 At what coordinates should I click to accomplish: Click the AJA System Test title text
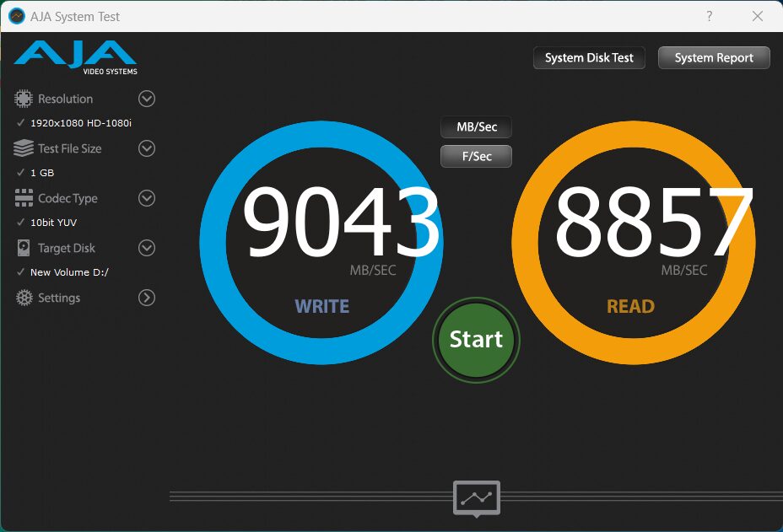[75, 17]
